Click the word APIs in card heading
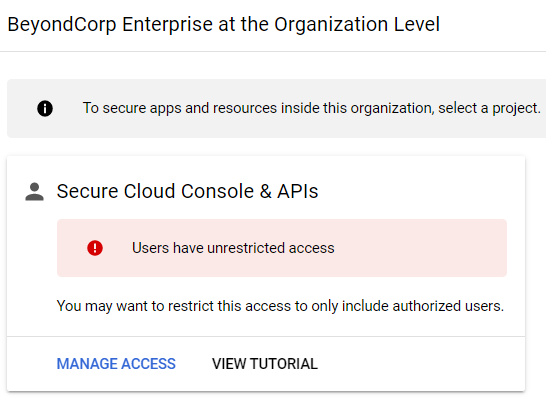Viewport: 546px width, 400px height. pos(298,191)
